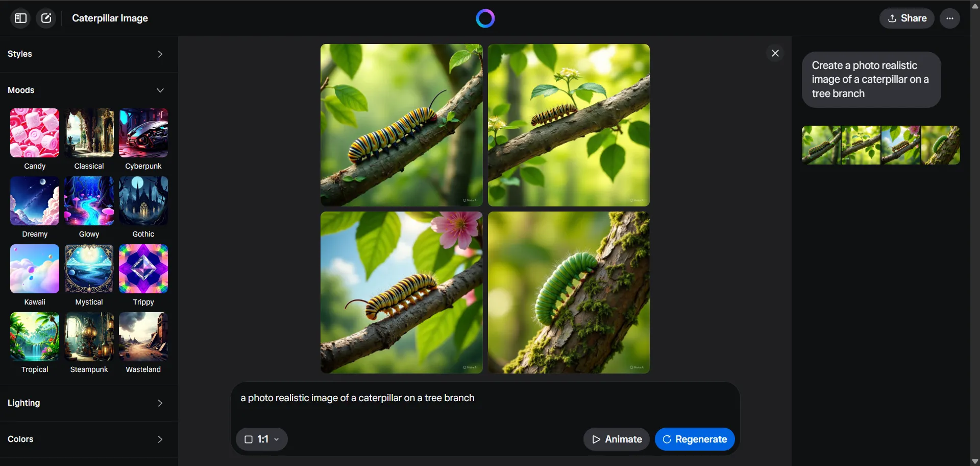The height and width of the screenshot is (466, 980).
Task: Click the Regenerate button
Action: coord(695,439)
